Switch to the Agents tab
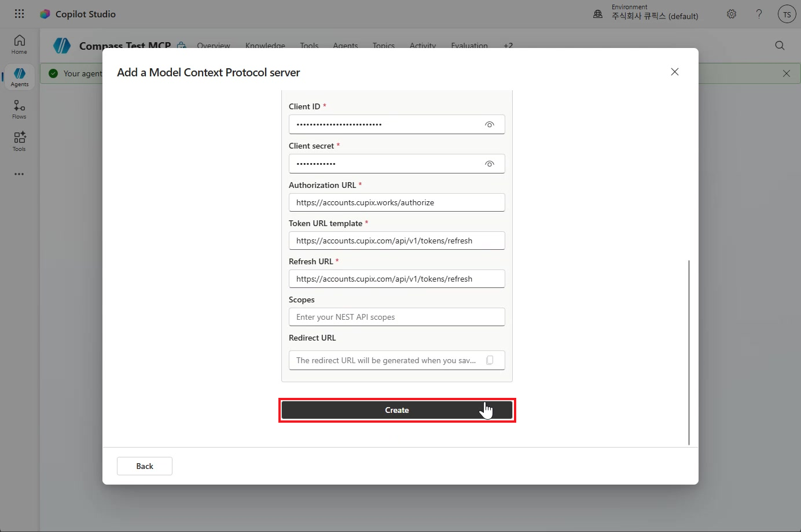 pyautogui.click(x=346, y=45)
